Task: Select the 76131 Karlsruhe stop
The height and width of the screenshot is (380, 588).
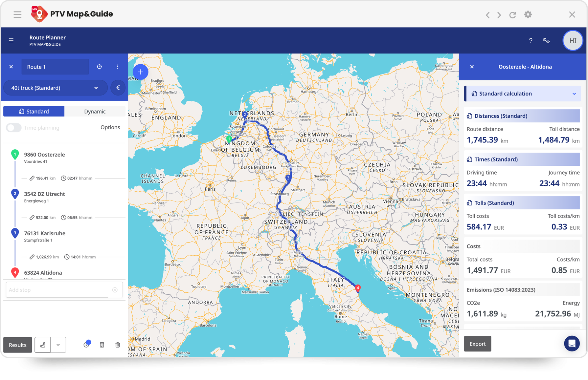Action: [45, 233]
